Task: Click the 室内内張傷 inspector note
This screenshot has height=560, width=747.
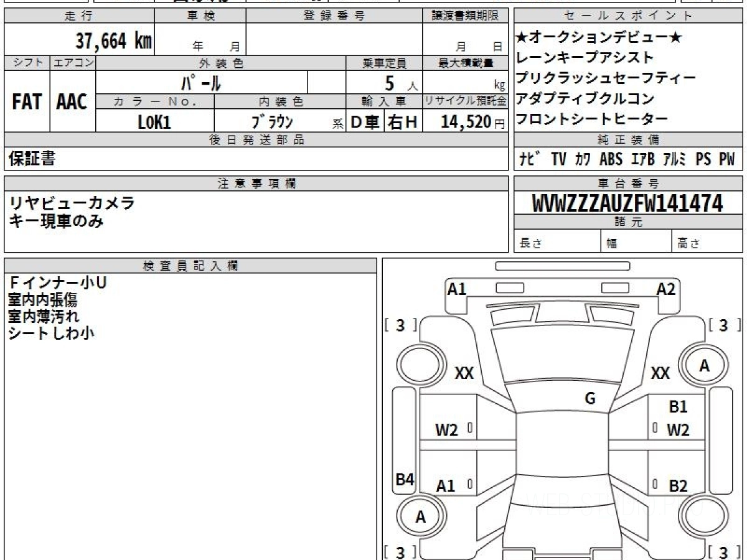Action: pos(43,300)
